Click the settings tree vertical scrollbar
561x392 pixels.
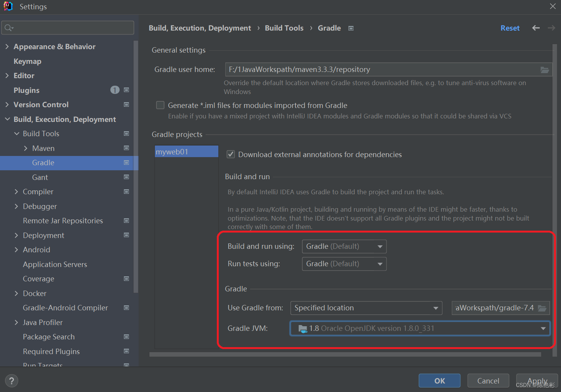[x=136, y=166]
